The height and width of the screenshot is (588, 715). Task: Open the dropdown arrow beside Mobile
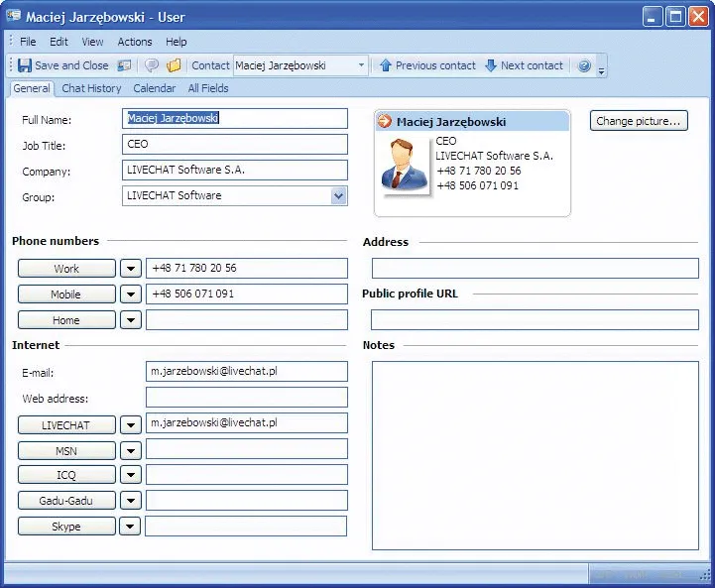tap(131, 294)
